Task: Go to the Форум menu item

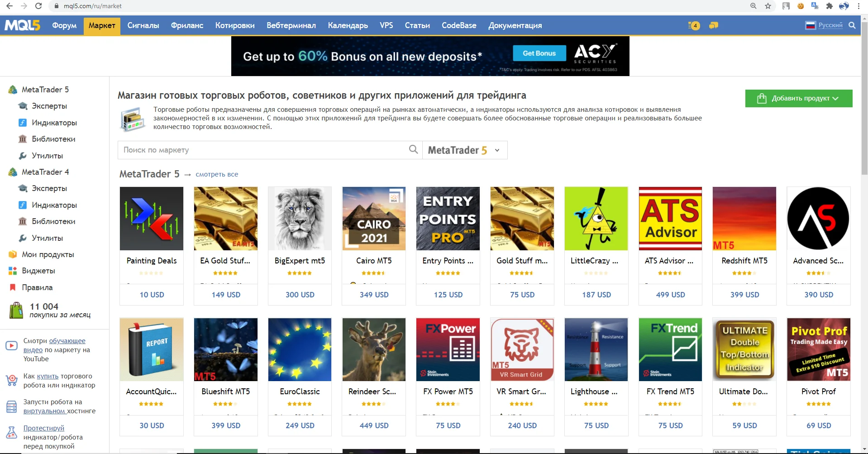Action: click(64, 25)
